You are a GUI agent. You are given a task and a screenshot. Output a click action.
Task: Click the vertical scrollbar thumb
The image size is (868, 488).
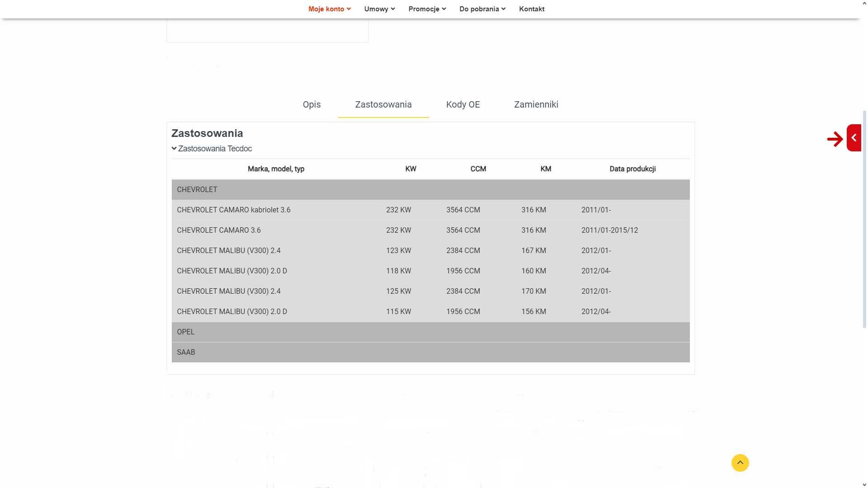coord(864,219)
